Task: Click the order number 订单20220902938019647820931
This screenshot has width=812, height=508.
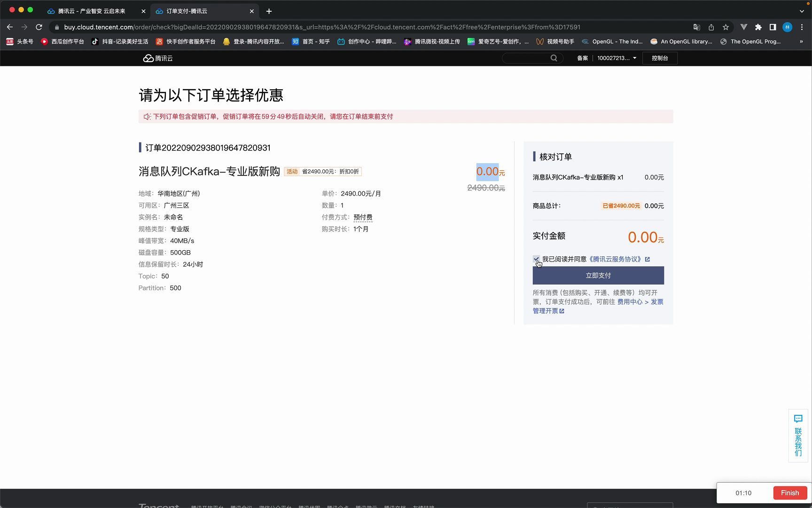Action: [x=208, y=148]
